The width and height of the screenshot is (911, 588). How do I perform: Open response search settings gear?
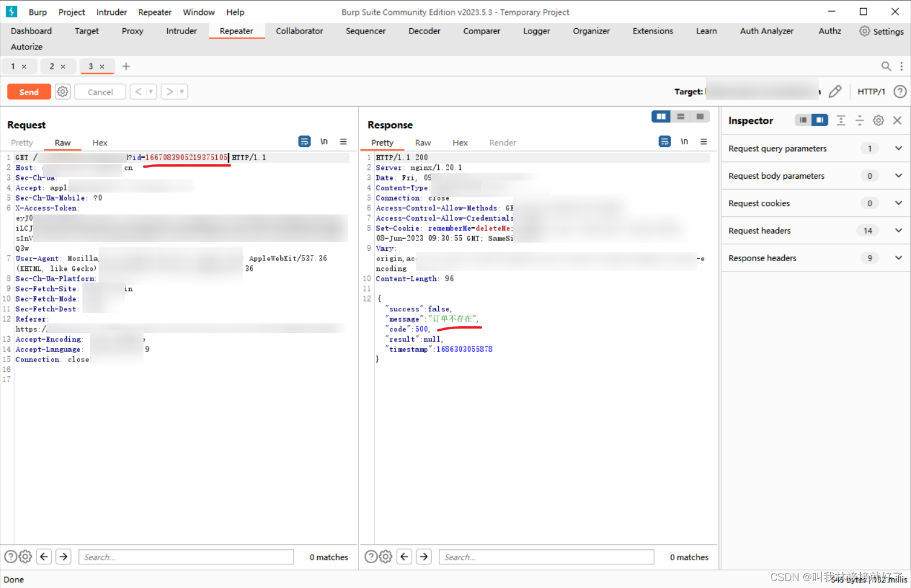[385, 557]
